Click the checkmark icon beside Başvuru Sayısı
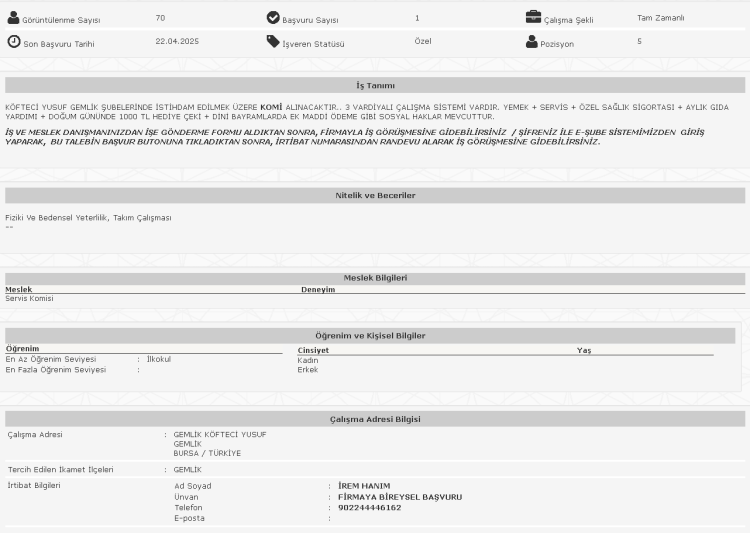This screenshot has width=750, height=533. tap(273, 18)
